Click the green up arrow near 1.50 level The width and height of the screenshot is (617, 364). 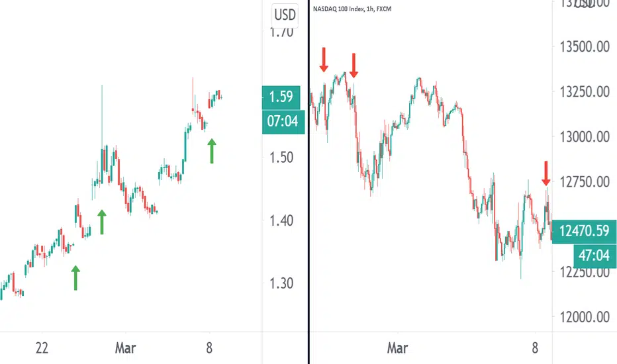(x=212, y=151)
